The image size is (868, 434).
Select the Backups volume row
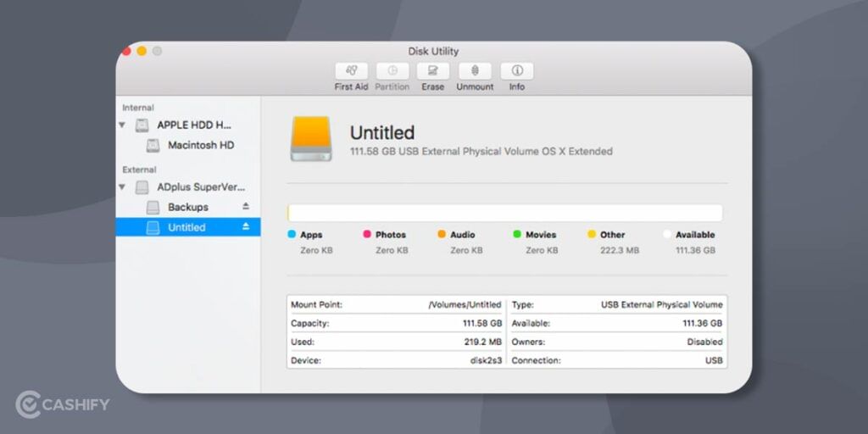pyautogui.click(x=188, y=208)
